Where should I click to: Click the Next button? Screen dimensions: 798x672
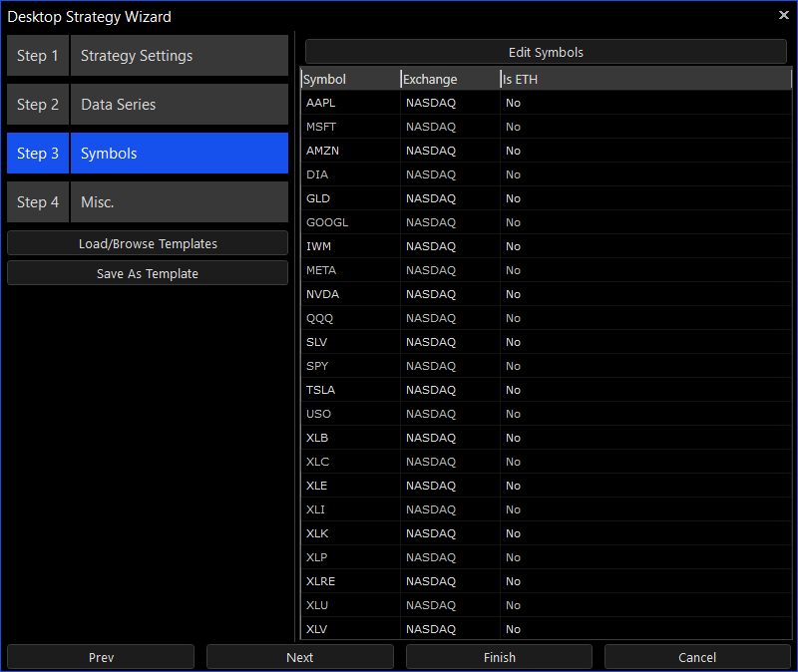pyautogui.click(x=300, y=657)
